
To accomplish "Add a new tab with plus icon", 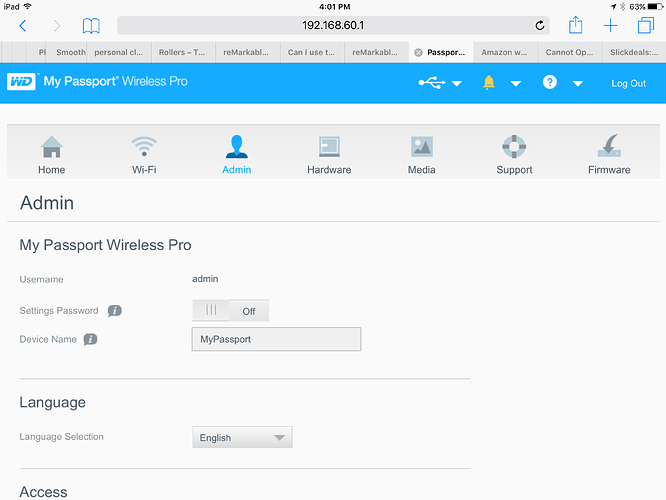I will 610,25.
